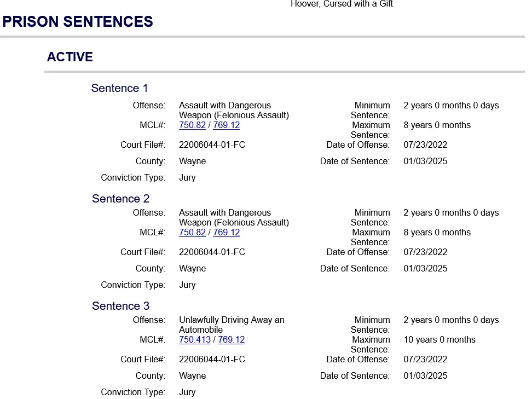This screenshot has height=399, width=532.
Task: Select the Sentence 2 heading
Action: tap(120, 199)
